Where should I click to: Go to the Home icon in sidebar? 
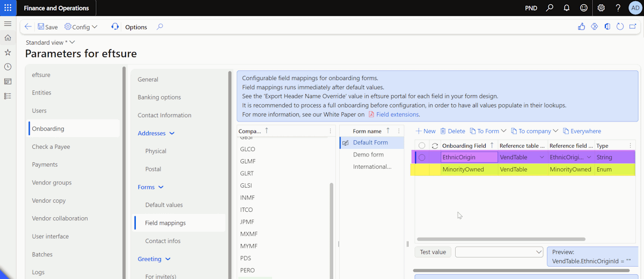pyautogui.click(x=8, y=38)
